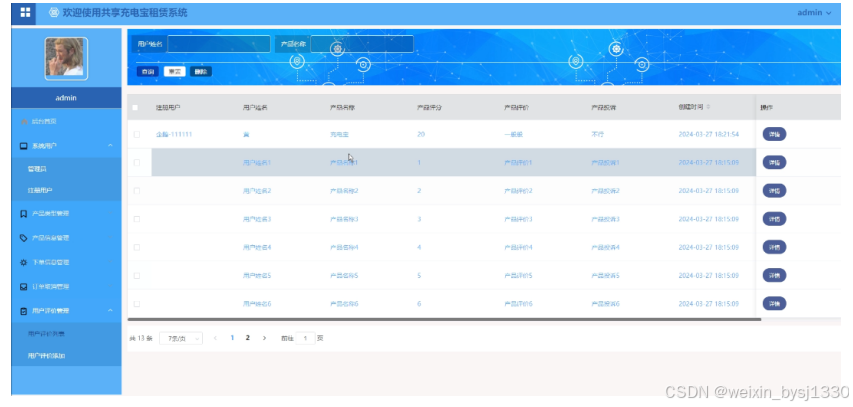Click 详情 for the 用户姓名4 row
This screenshot has height=407, width=853.
(x=774, y=247)
